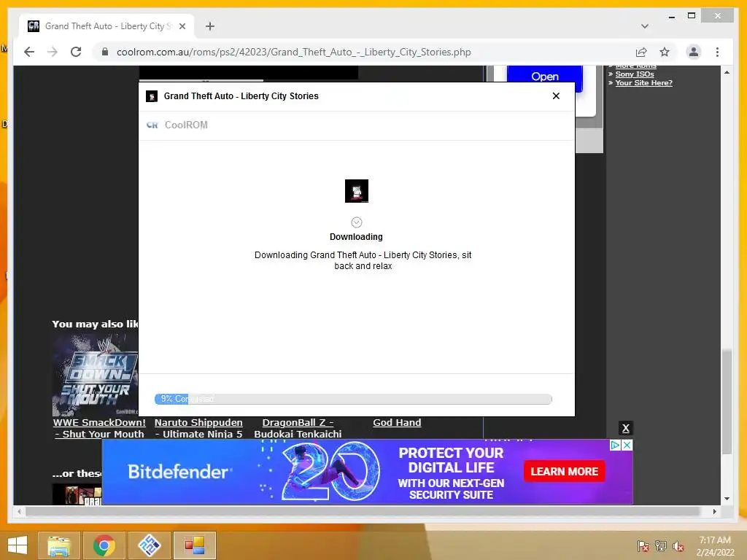
Task: Open Chrome's three-dot menu
Action: pyautogui.click(x=718, y=52)
